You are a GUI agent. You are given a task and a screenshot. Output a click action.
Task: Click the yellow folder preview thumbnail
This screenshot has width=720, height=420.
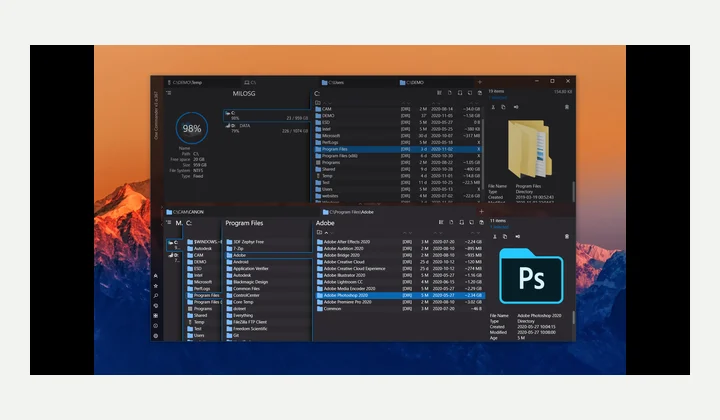click(x=529, y=149)
